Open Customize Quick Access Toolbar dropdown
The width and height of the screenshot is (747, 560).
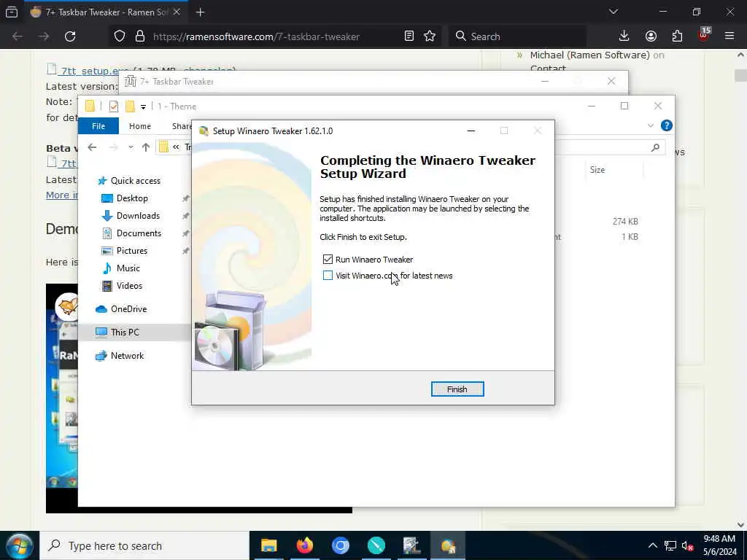pyautogui.click(x=143, y=106)
